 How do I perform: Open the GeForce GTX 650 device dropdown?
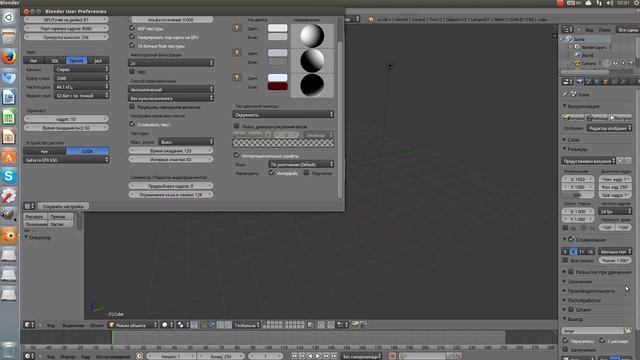(66, 160)
